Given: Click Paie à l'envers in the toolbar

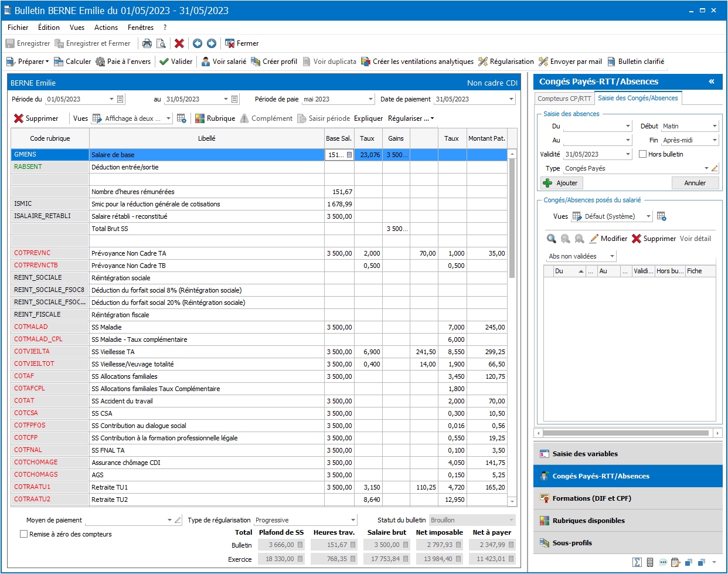Looking at the screenshot, I should [x=123, y=62].
